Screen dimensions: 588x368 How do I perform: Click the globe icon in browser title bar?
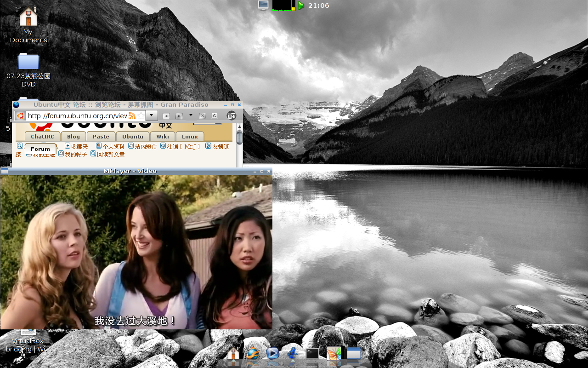tap(17, 105)
